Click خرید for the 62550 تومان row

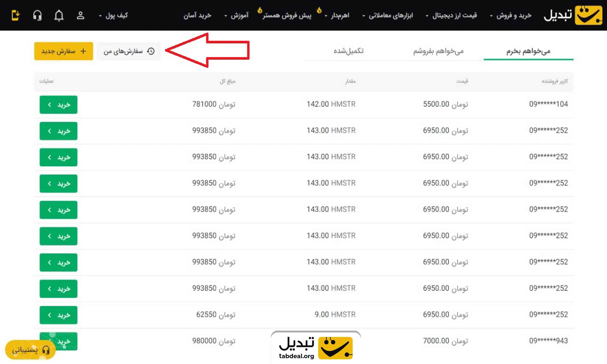(58, 315)
